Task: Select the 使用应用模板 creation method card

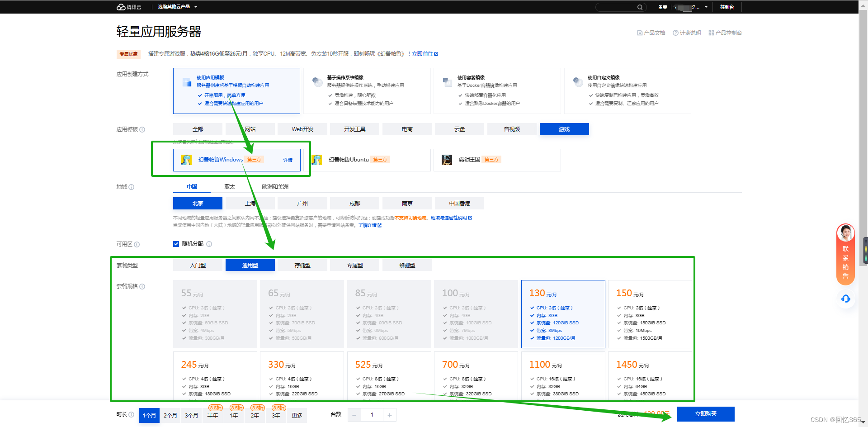Action: pyautogui.click(x=236, y=91)
